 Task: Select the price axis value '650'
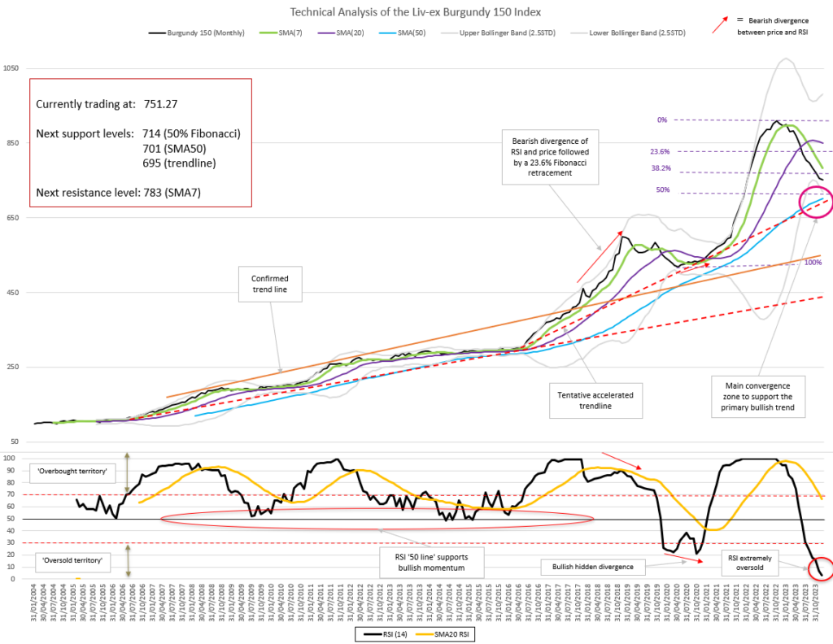pos(11,218)
